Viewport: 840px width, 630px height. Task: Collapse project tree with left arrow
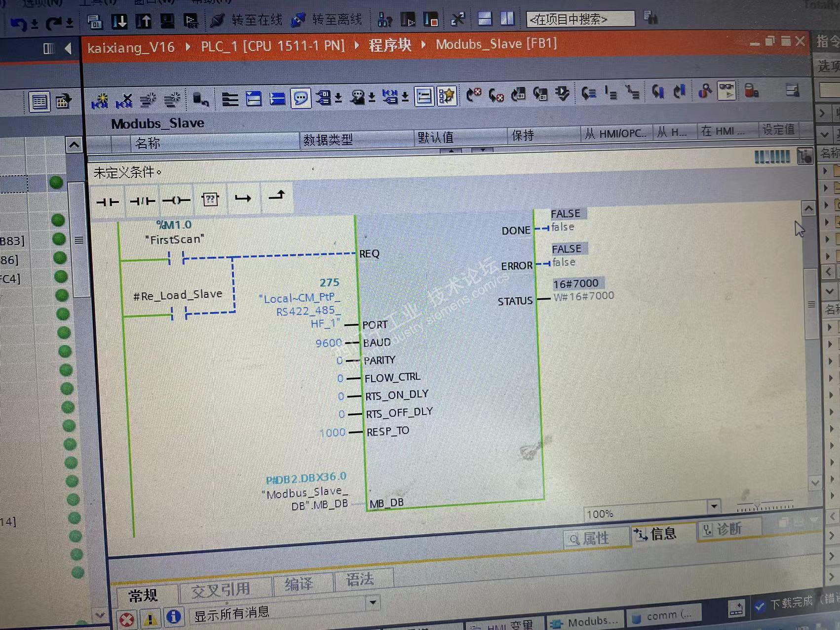pyautogui.click(x=68, y=48)
